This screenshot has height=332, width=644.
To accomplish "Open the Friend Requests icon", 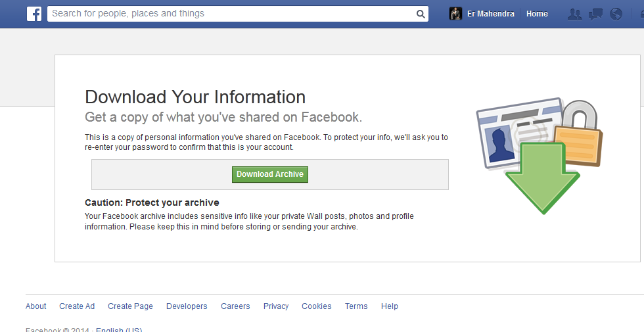I will pos(574,14).
